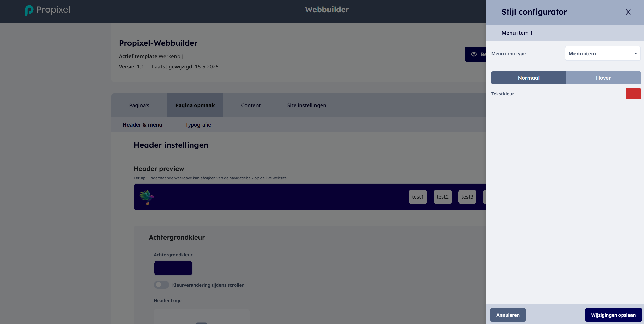The image size is (644, 324).
Task: Click the Header & menu sub-tab
Action: 143,125
